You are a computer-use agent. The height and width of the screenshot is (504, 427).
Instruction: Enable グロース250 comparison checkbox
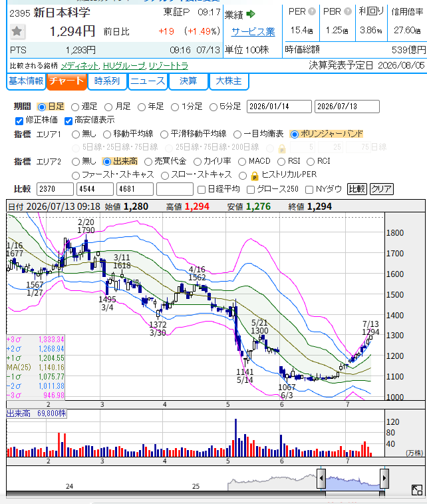251,190
